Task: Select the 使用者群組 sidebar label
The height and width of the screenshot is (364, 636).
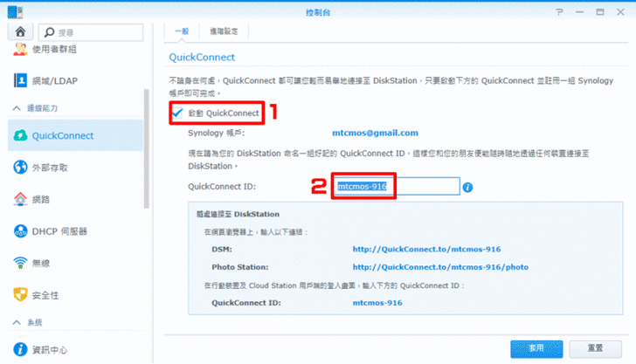Action: (x=54, y=50)
